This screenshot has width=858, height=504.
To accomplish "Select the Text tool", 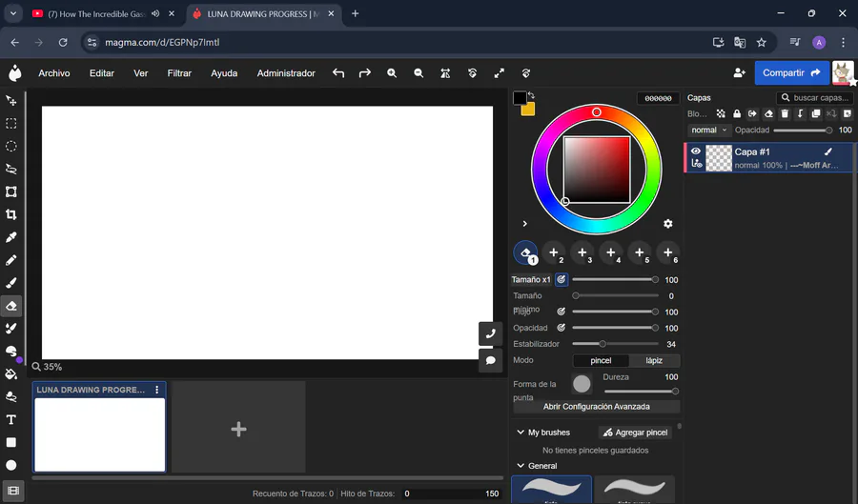I will click(10, 419).
